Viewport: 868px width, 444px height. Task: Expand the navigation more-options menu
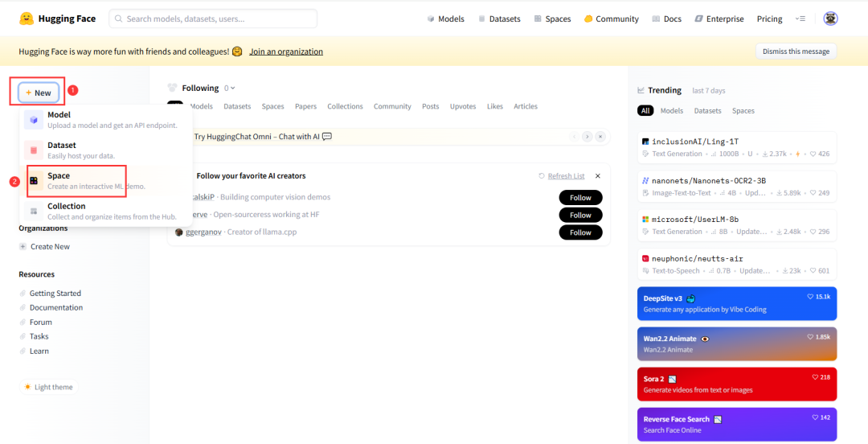tap(800, 18)
